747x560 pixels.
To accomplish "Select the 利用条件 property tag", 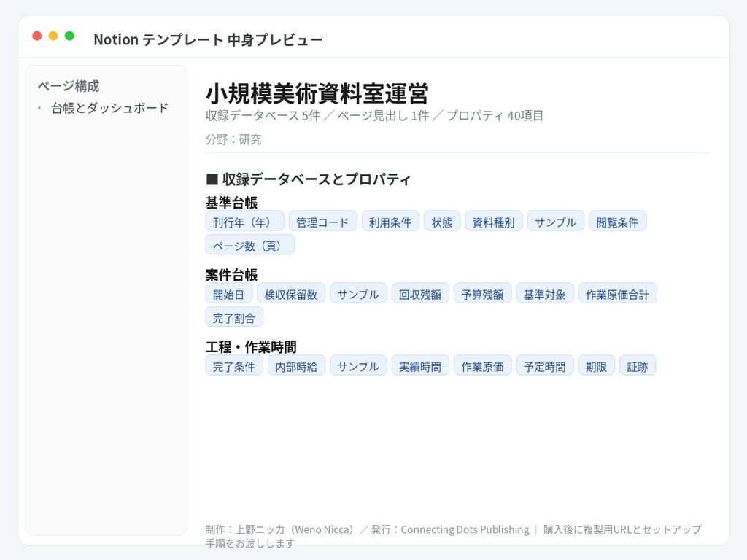I will (390, 221).
